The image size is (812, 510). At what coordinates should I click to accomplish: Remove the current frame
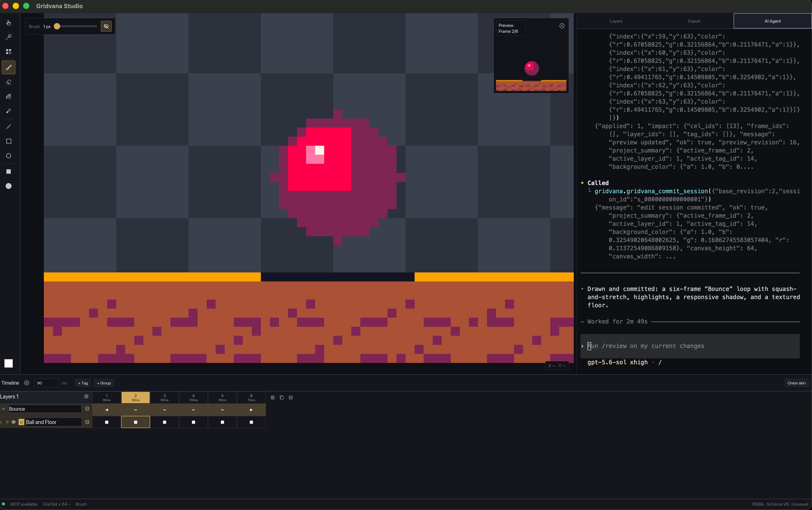coord(291,398)
